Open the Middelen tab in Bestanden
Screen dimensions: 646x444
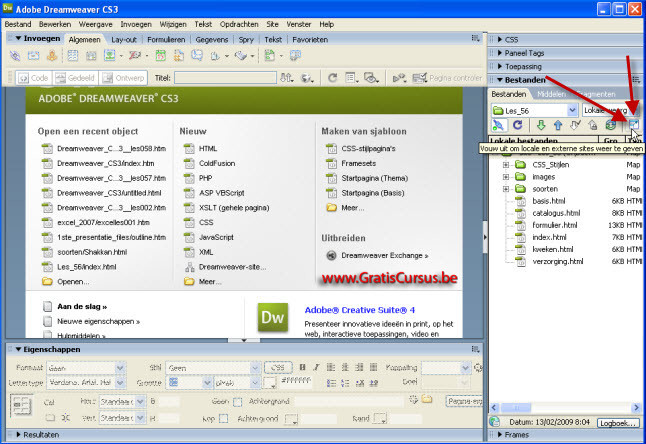[551, 94]
